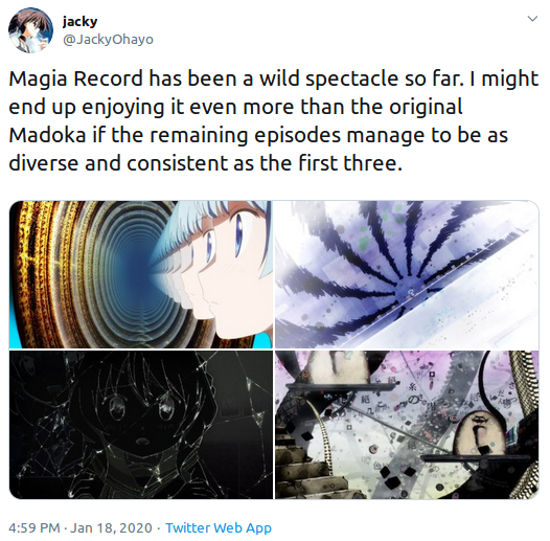Viewport: 550px width, 541px height.
Task: Open the @JackyOhayo handle link
Action: (108, 39)
